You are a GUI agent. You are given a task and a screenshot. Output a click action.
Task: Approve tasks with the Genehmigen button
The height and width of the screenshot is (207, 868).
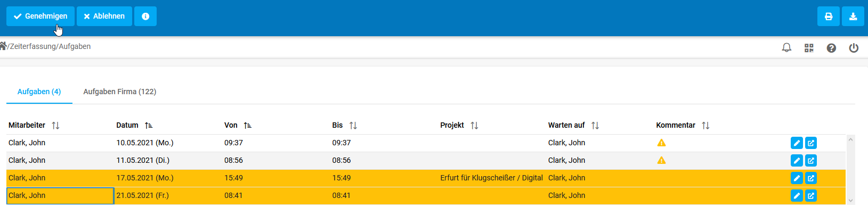click(x=40, y=16)
